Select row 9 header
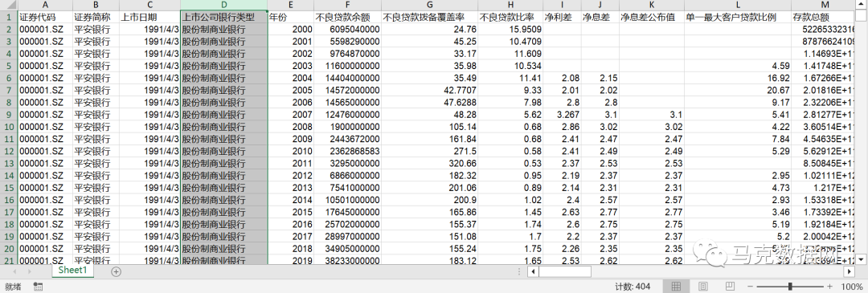The height and width of the screenshot is (293, 868). tap(9, 114)
